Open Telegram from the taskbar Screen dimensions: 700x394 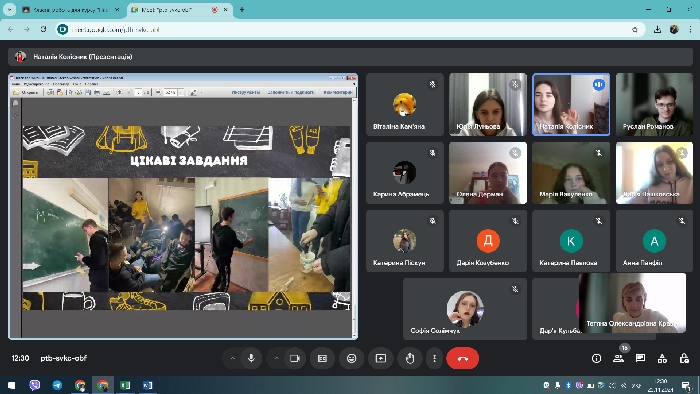[x=58, y=385]
